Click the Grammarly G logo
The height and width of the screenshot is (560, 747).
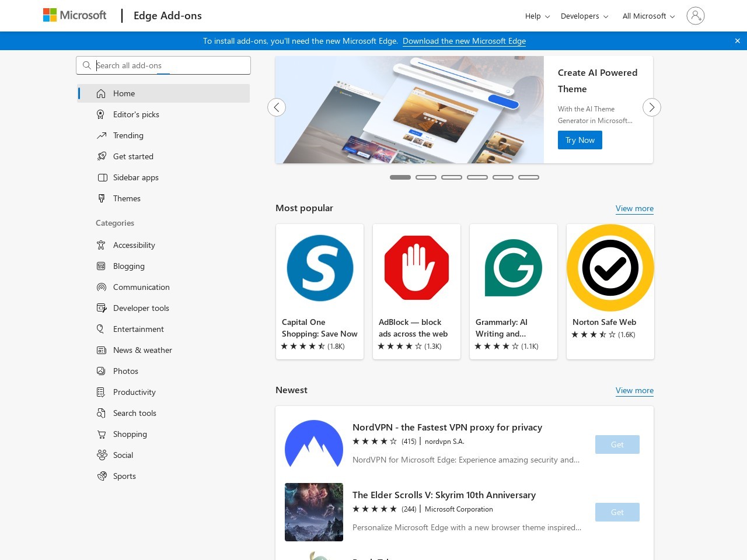(514, 268)
